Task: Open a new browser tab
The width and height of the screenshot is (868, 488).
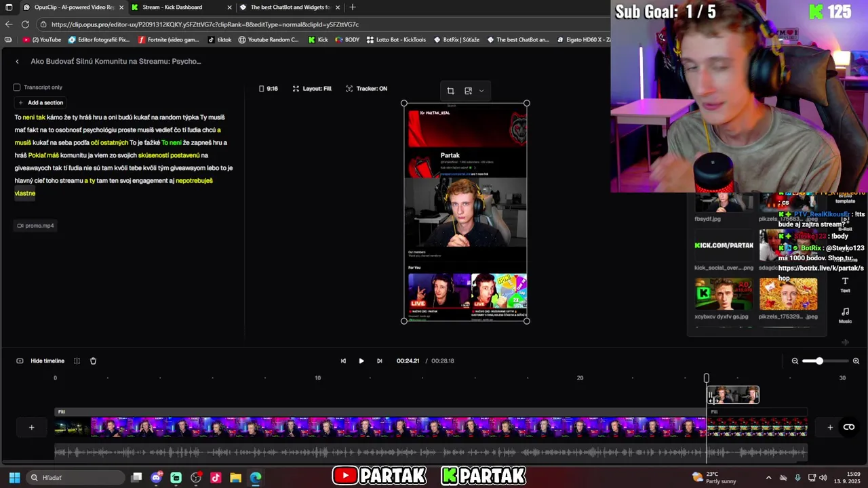Action: (353, 7)
